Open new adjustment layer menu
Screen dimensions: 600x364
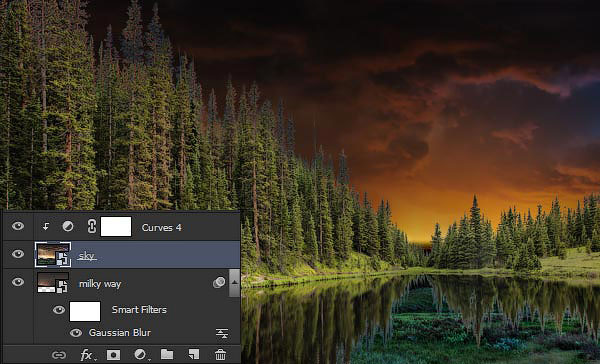(x=141, y=355)
